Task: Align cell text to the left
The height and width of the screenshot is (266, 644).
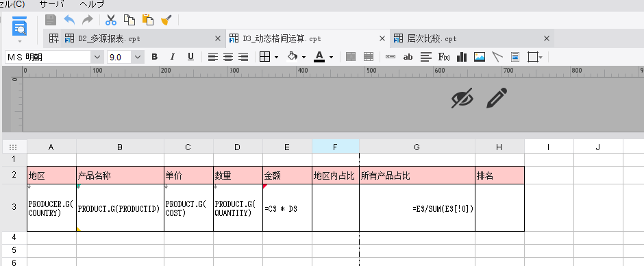Action: [x=212, y=57]
